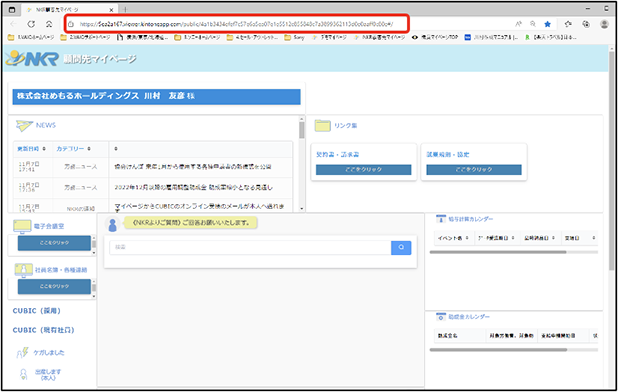Click the browser back arrow
The height and width of the screenshot is (392, 618).
click(13, 24)
